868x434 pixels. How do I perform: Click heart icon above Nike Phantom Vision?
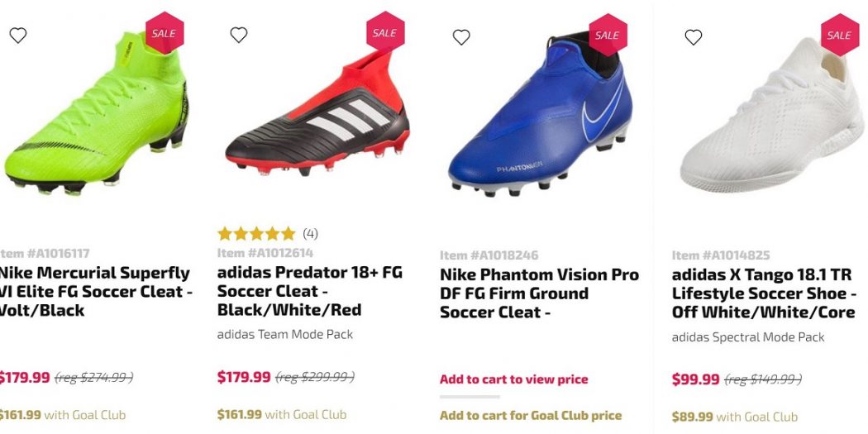click(x=461, y=37)
